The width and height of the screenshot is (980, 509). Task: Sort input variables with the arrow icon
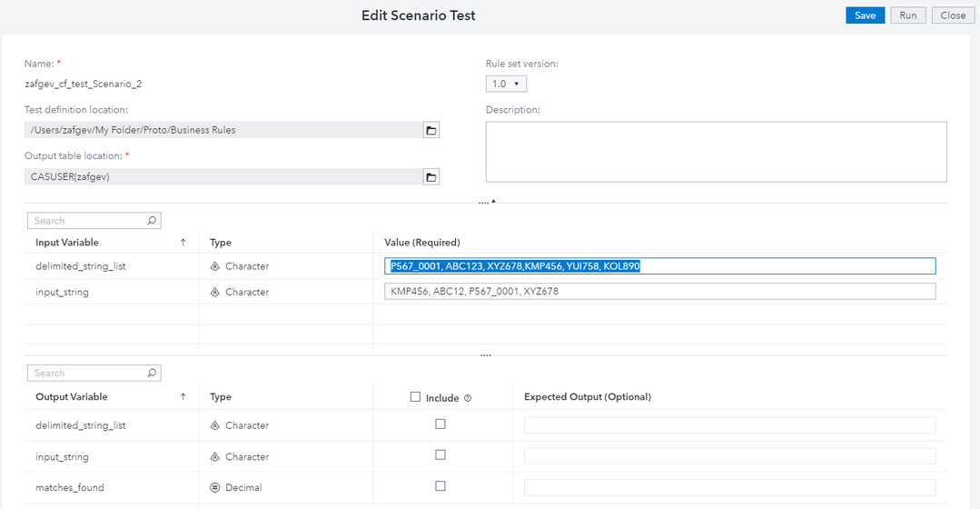(183, 243)
